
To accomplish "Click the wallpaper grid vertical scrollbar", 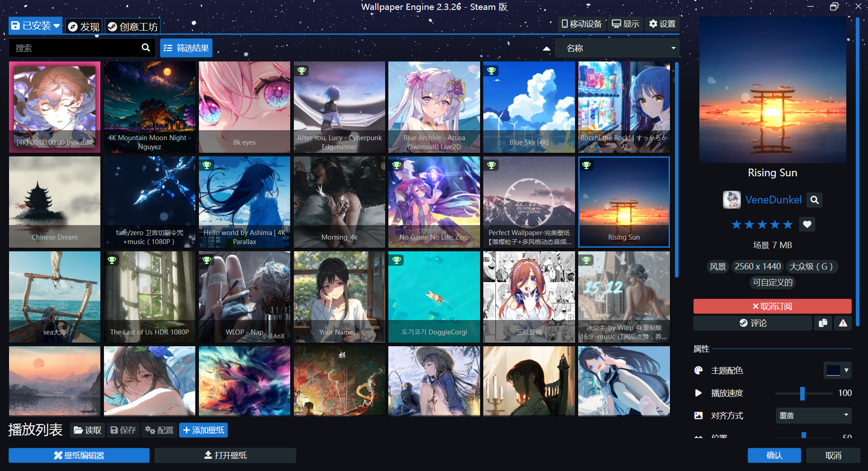I will click(x=676, y=170).
